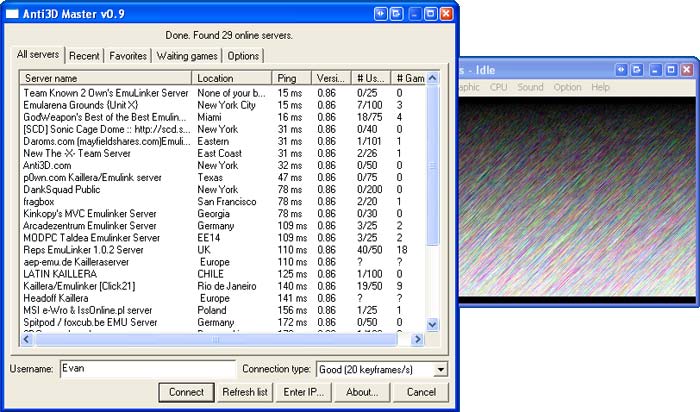Open Sound menu in Idle window
Viewport: 700px width, 412px height.
pyautogui.click(x=530, y=87)
